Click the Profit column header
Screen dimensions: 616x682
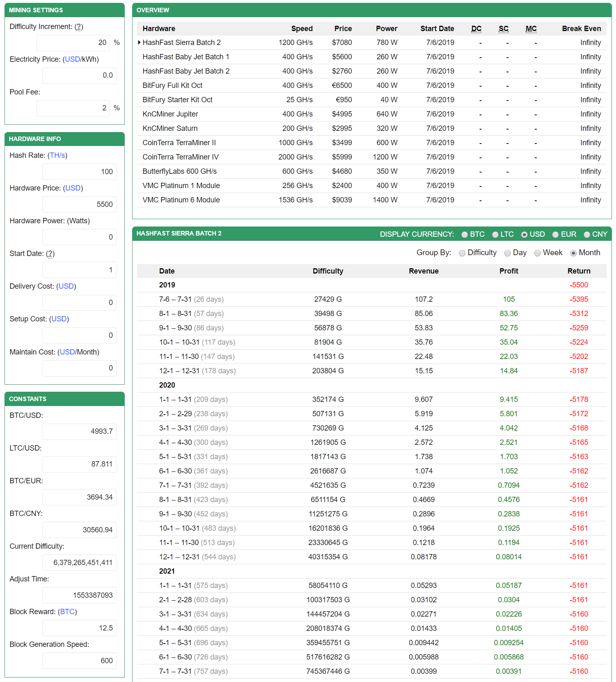509,271
